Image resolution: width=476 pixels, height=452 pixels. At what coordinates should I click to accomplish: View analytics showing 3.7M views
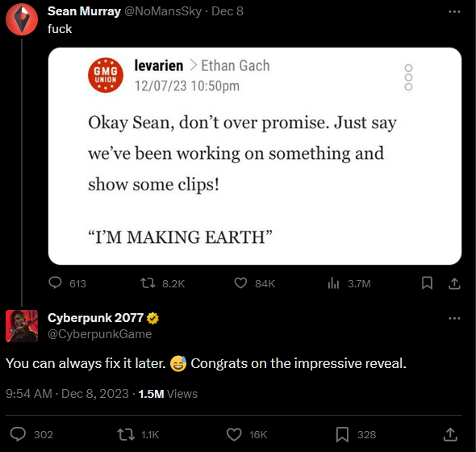[333, 283]
